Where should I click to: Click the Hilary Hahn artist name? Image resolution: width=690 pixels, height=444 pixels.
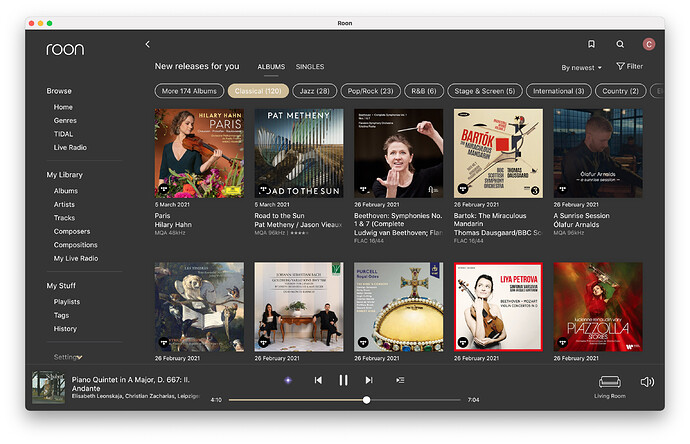coord(173,224)
